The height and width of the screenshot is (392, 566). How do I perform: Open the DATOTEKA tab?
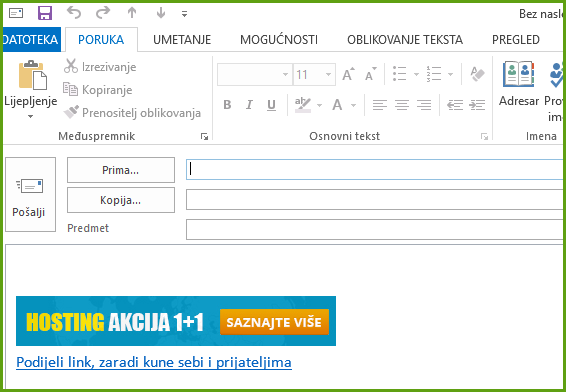pyautogui.click(x=31, y=39)
